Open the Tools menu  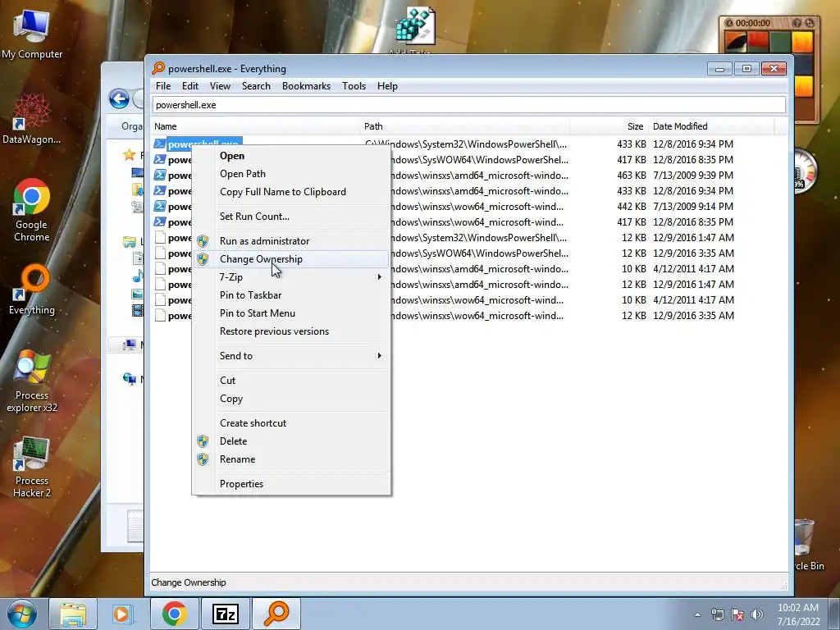tap(354, 86)
